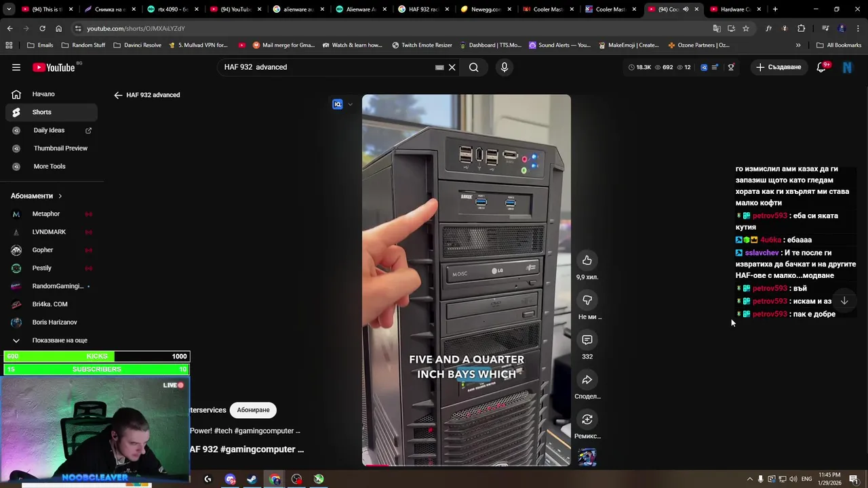Open the browser tab search dropdown

tap(9, 9)
